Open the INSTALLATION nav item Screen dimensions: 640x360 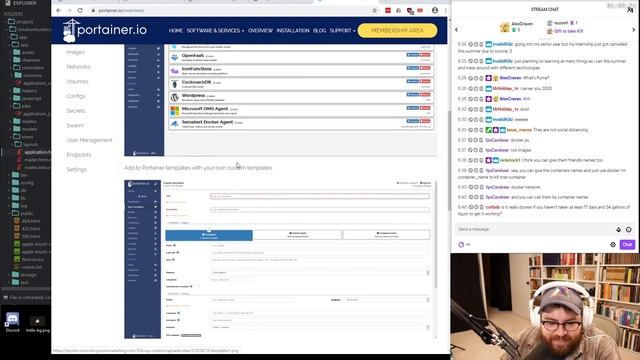pyautogui.click(x=293, y=31)
